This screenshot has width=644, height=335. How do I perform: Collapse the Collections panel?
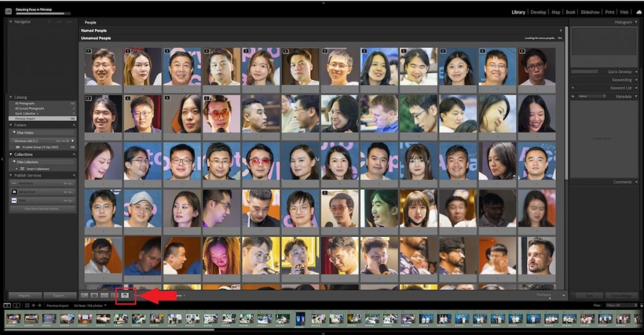point(11,154)
